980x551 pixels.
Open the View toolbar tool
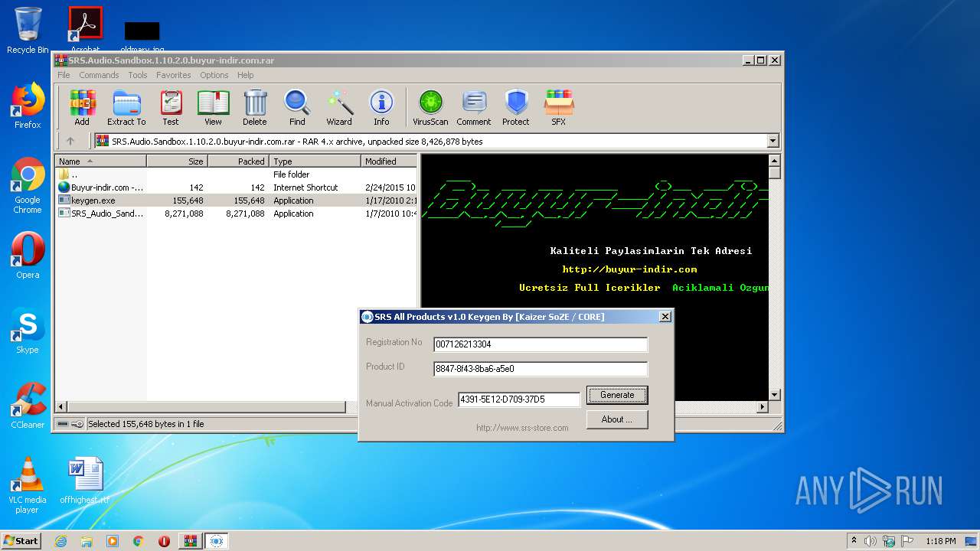click(213, 108)
